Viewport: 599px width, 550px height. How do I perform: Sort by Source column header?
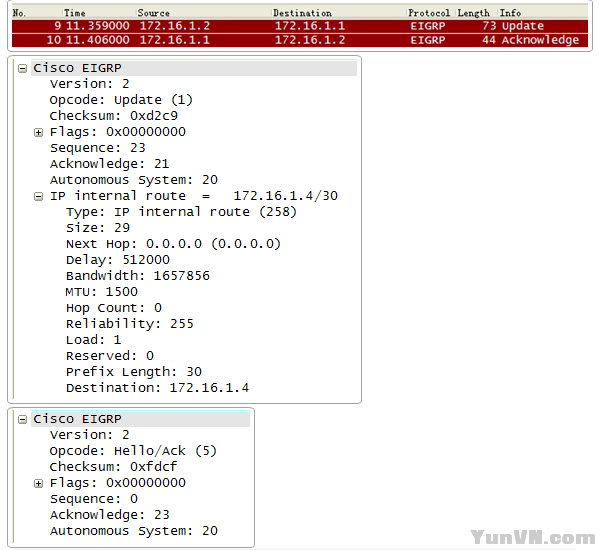pyautogui.click(x=154, y=13)
